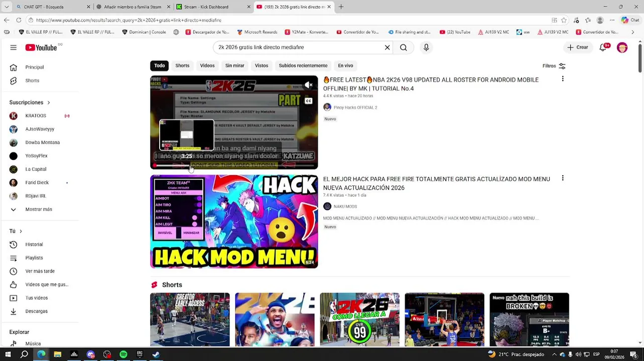Viewport: 644px width, 361px height.
Task: Click the Crear button
Action: click(577, 47)
